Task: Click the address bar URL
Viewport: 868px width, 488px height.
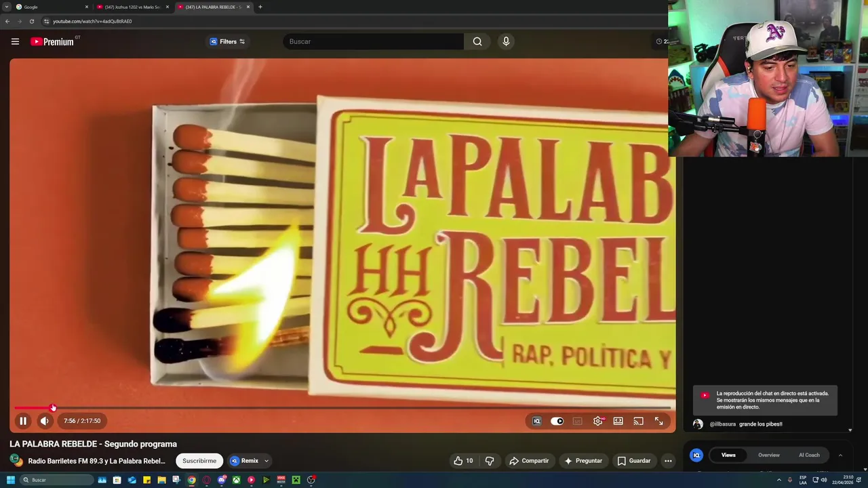Action: [92, 21]
